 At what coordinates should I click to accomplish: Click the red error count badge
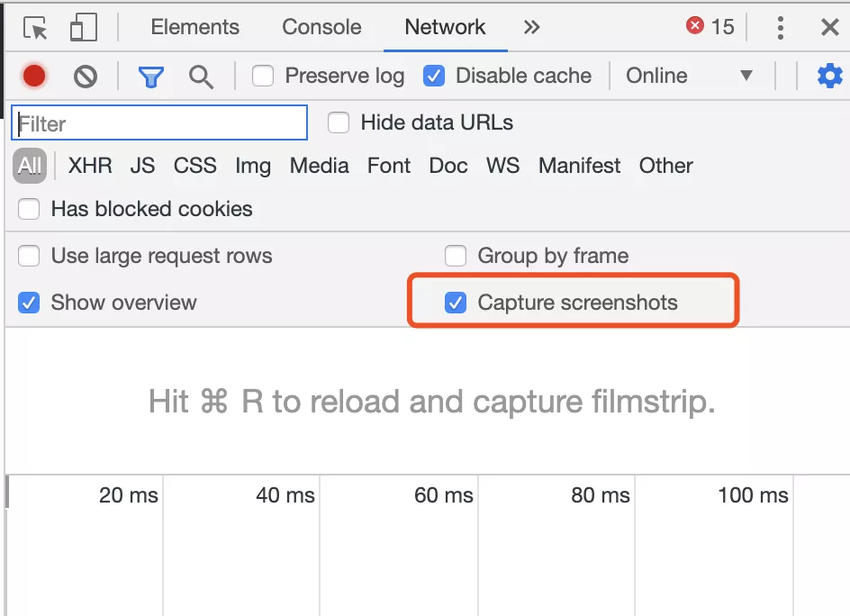tap(710, 27)
